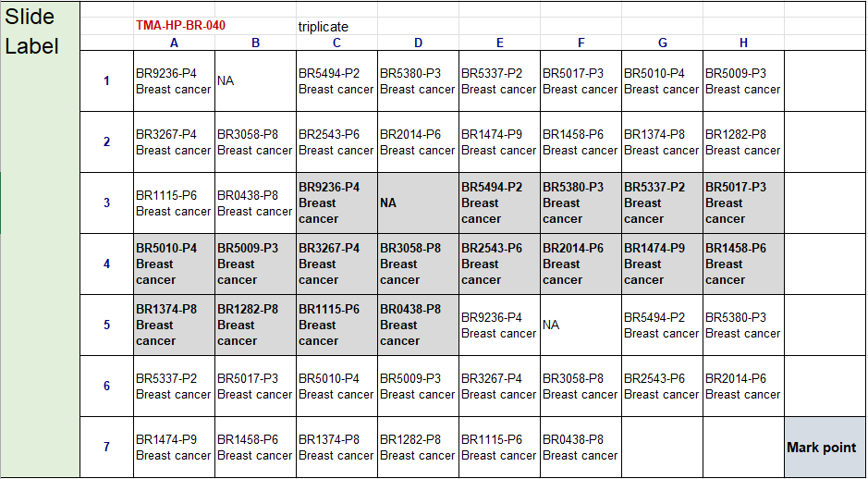This screenshot has width=868, height=479.
Task: Select BR0438-P8 cell in row 7
Action: click(581, 447)
